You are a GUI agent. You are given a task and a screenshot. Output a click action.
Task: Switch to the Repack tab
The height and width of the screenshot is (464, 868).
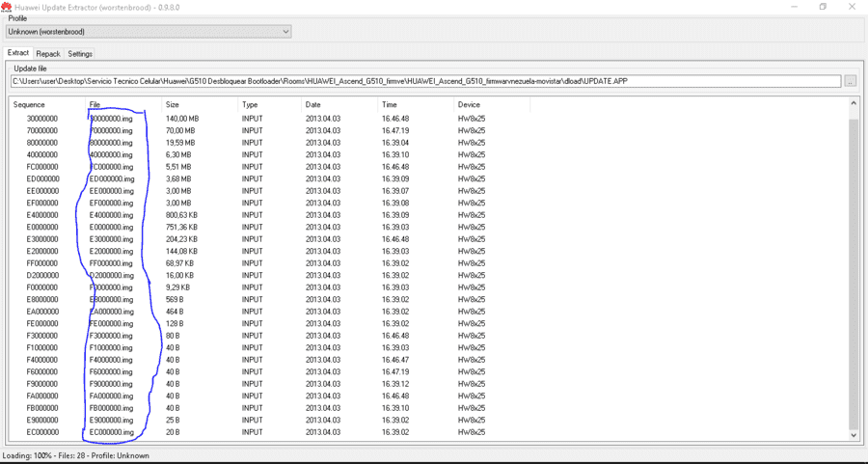48,54
